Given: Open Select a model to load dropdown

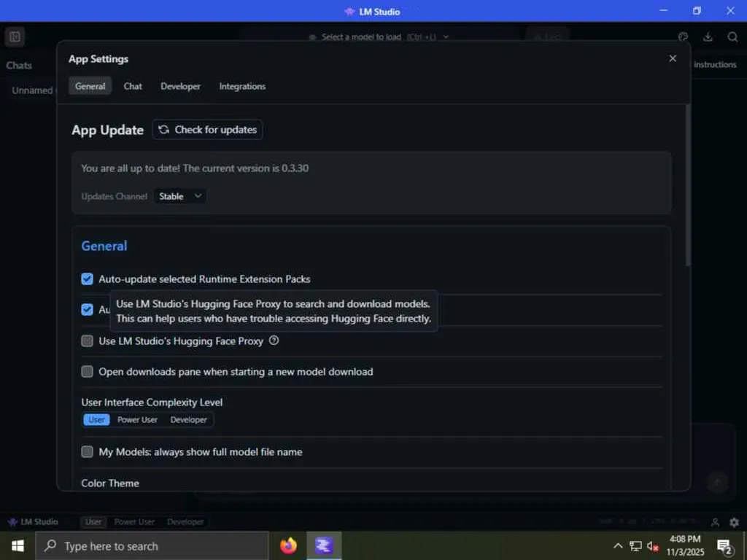Looking at the screenshot, I should pyautogui.click(x=379, y=36).
